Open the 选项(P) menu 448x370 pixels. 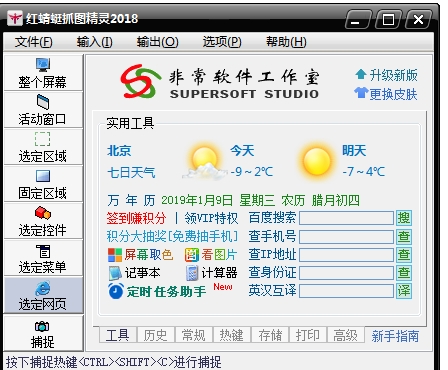coord(222,42)
